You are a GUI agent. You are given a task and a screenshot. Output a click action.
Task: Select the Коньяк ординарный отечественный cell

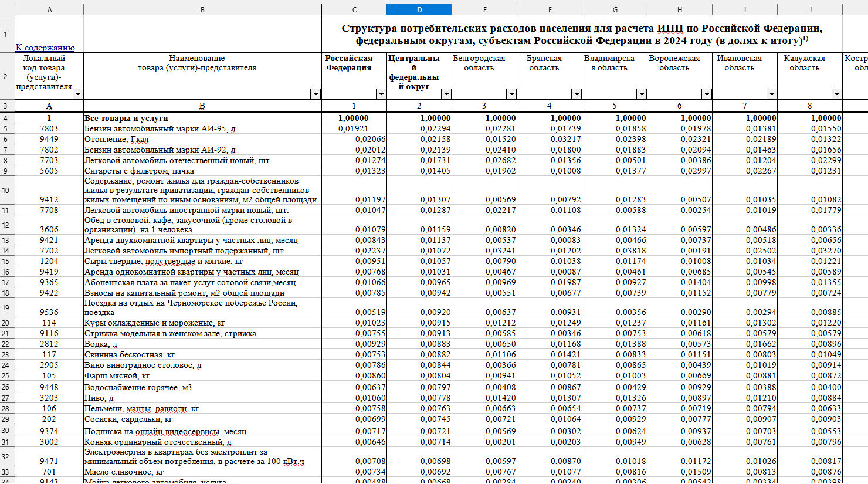(202, 442)
